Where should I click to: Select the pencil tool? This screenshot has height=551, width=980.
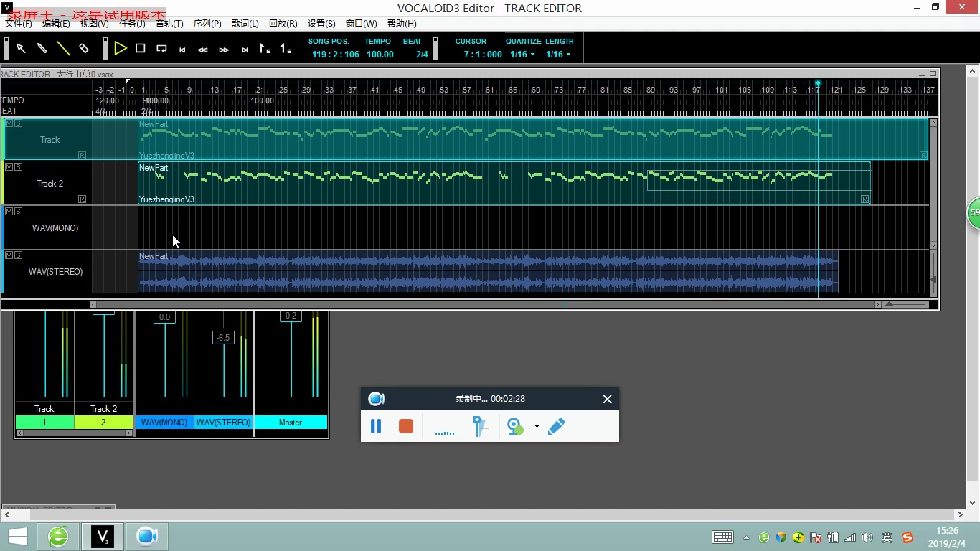(x=42, y=48)
